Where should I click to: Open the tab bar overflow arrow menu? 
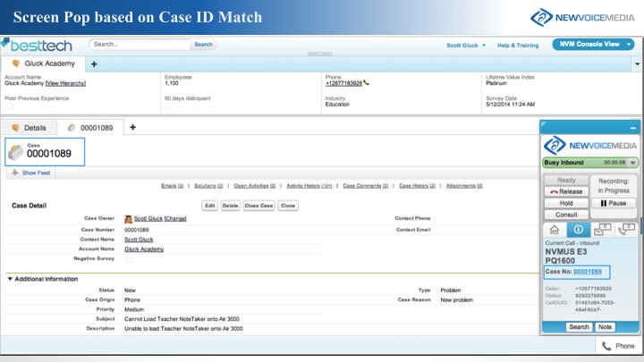click(637, 64)
